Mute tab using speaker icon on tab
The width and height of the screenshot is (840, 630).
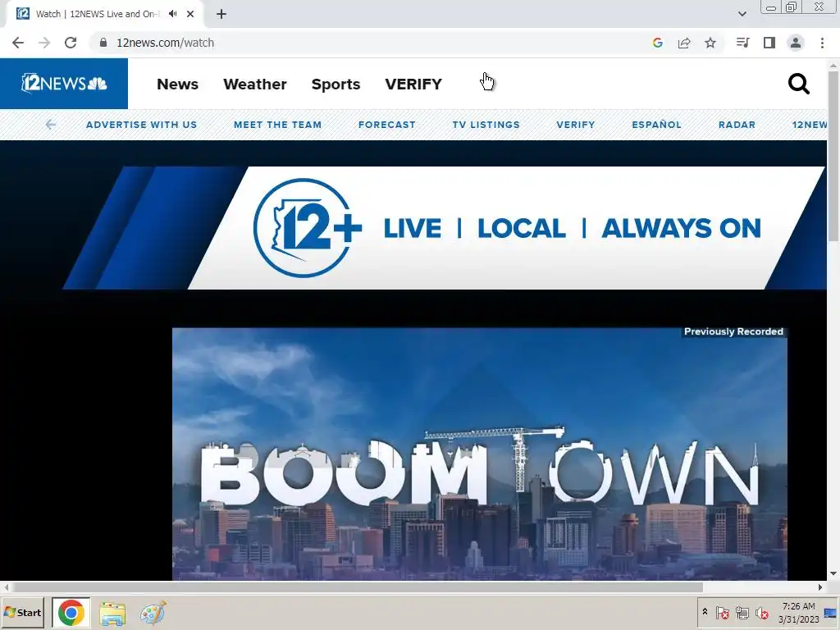pyautogui.click(x=172, y=14)
